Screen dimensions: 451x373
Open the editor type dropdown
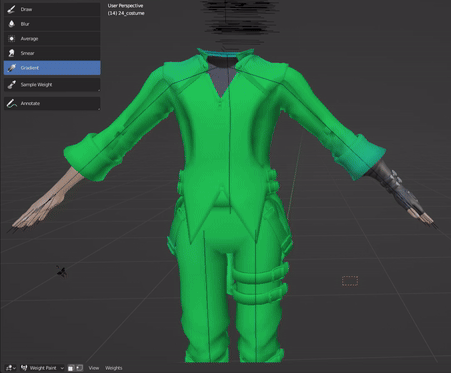click(x=11, y=368)
